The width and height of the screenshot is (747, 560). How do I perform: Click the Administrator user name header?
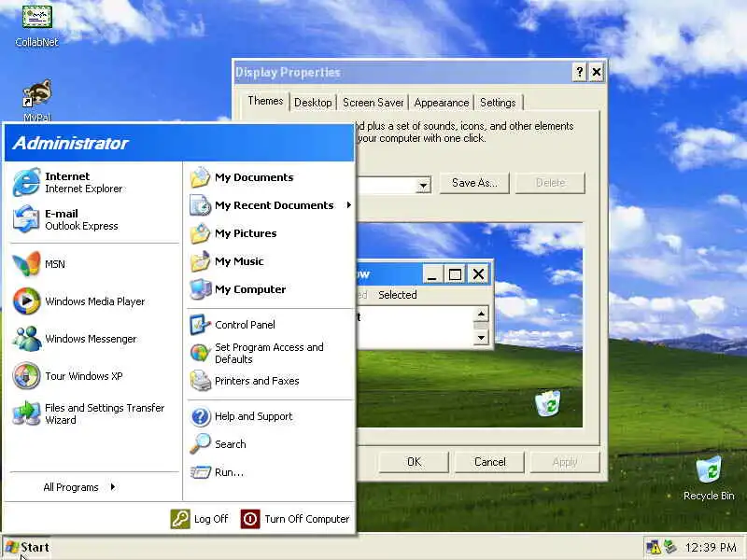[71, 143]
